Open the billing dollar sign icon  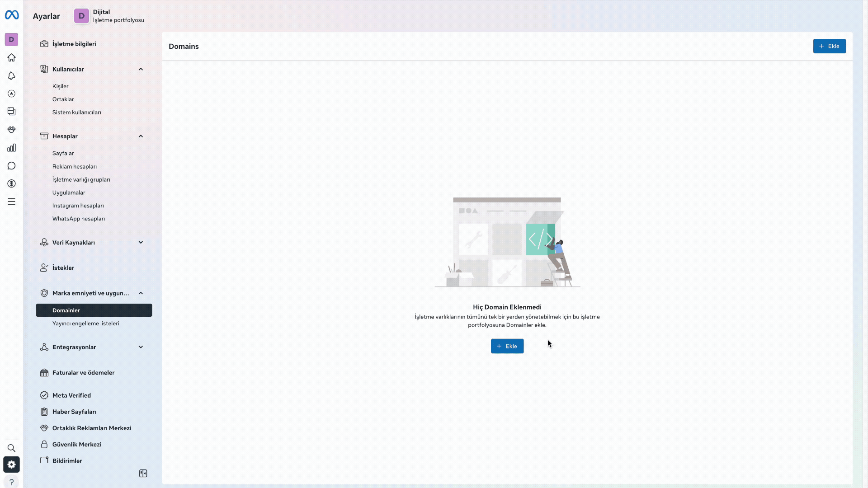coord(12,183)
